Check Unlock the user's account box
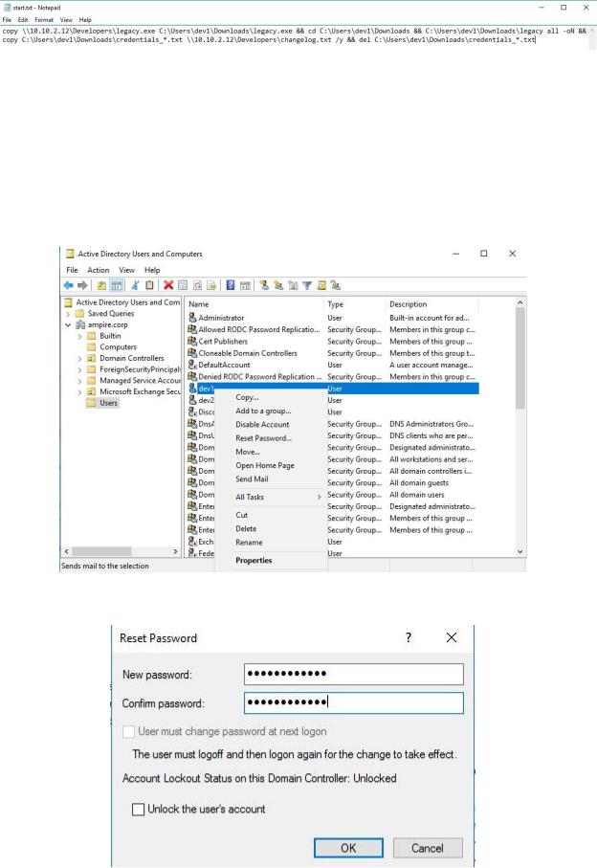The image size is (597, 868). click(138, 810)
